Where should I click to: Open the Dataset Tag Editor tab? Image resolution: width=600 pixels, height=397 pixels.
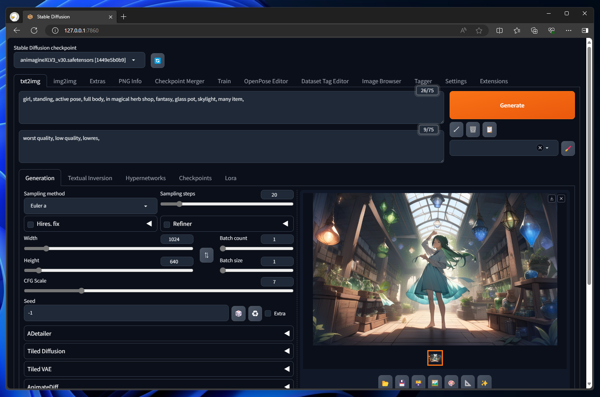tap(325, 81)
